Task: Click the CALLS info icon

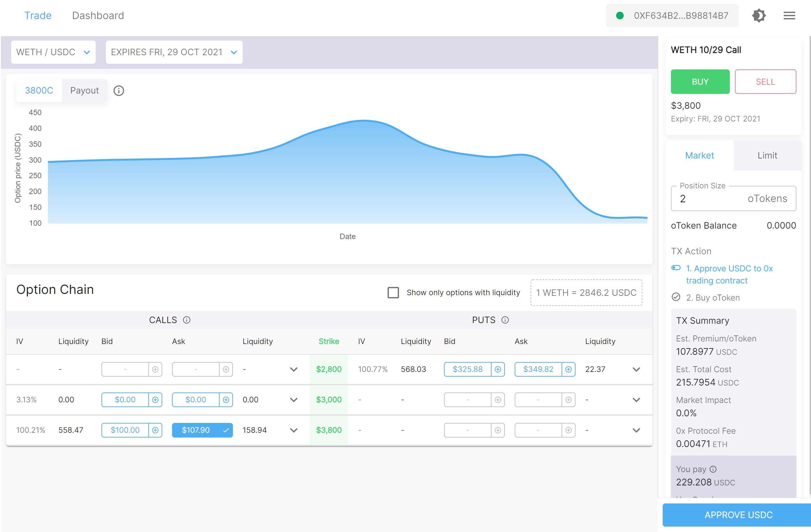Action: click(x=186, y=320)
